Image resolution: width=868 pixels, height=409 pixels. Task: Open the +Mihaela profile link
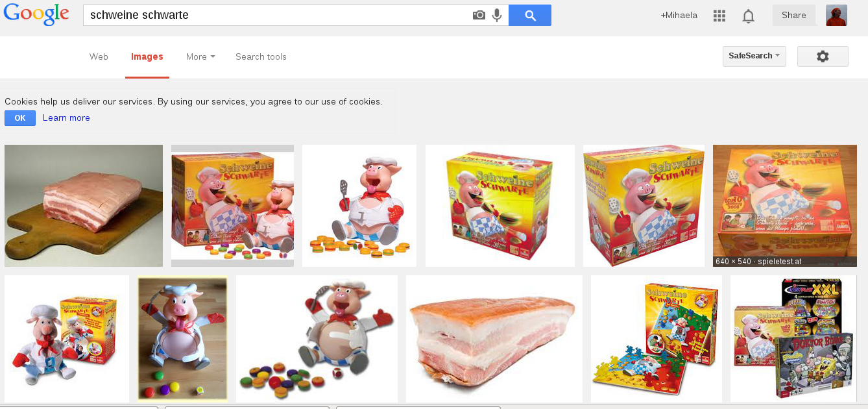(679, 16)
